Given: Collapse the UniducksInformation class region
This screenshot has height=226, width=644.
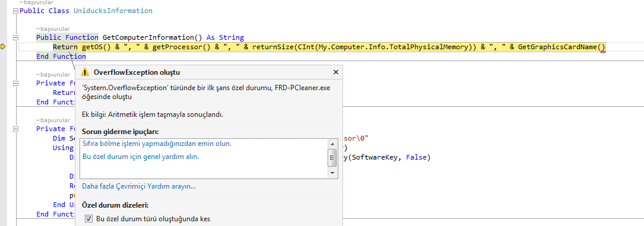Looking at the screenshot, I should point(16,11).
